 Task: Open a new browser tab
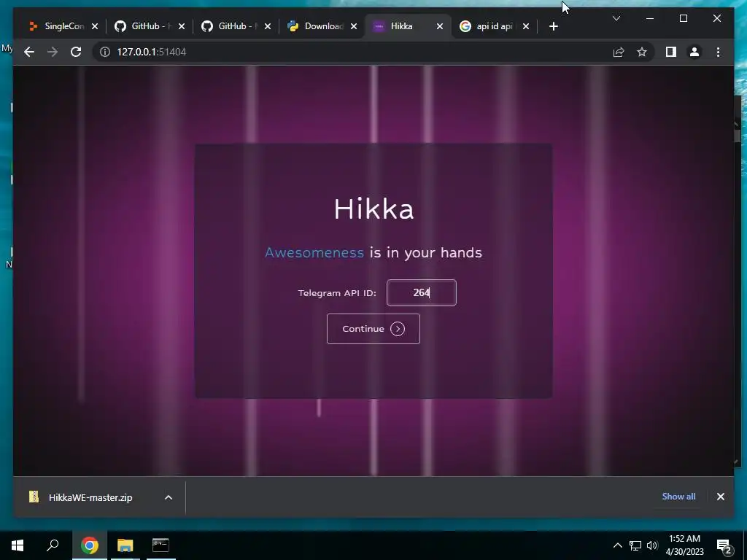(x=553, y=26)
